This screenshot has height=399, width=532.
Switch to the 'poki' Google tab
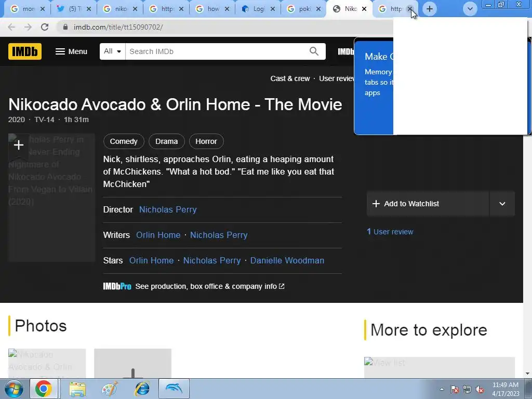301,9
